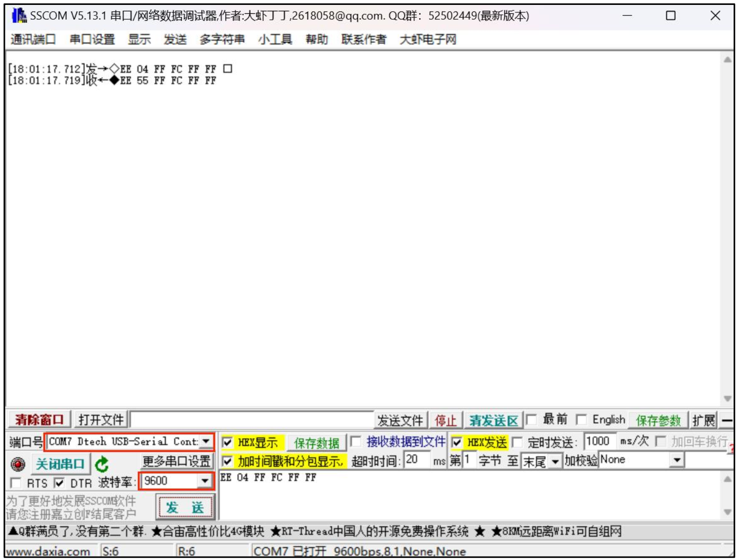Click the R:6 received counter in status bar
The width and height of the screenshot is (738, 560).
[x=186, y=551]
